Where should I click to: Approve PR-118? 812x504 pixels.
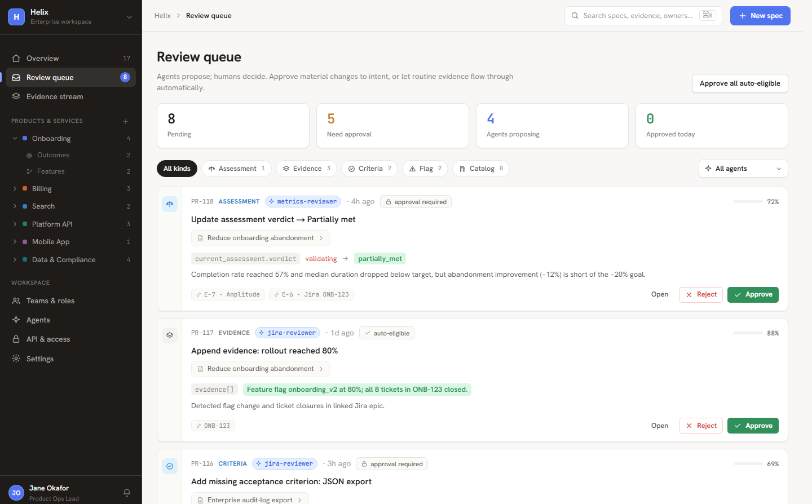click(x=753, y=294)
